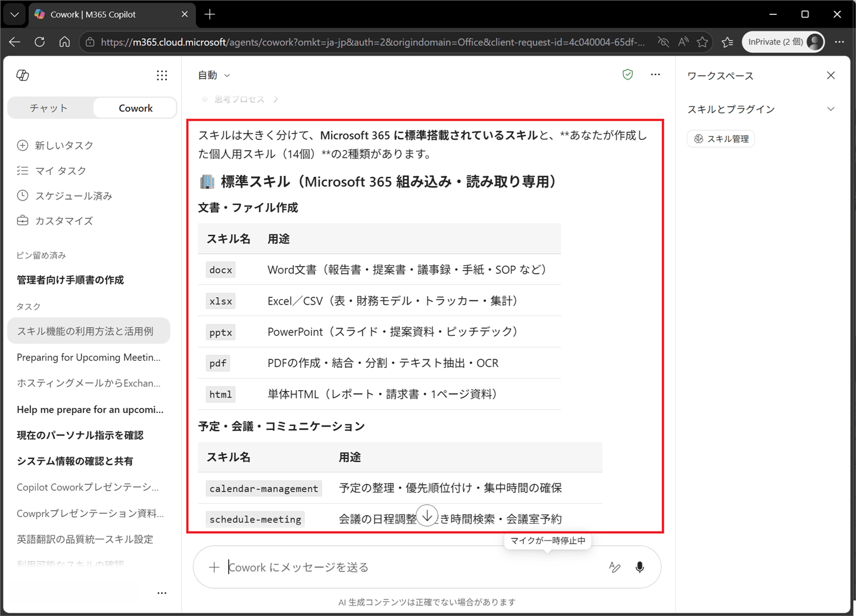The height and width of the screenshot is (616, 856).
Task: Click the html skill tag
Action: (221, 395)
